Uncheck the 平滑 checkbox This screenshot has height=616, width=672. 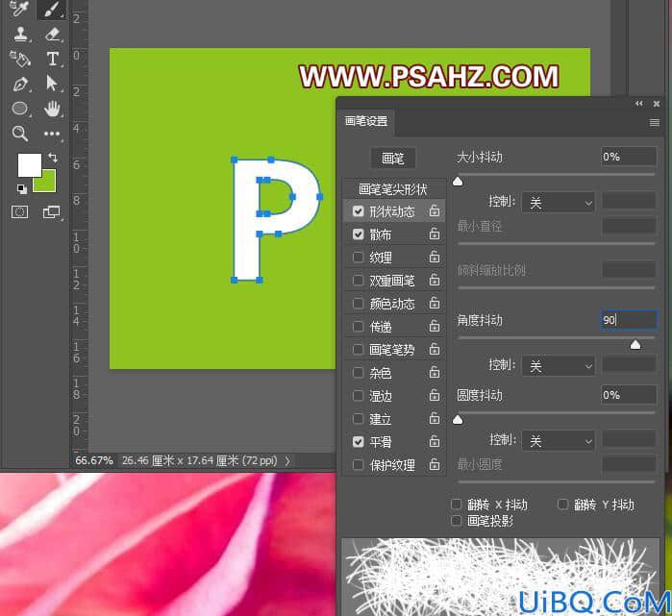click(358, 442)
